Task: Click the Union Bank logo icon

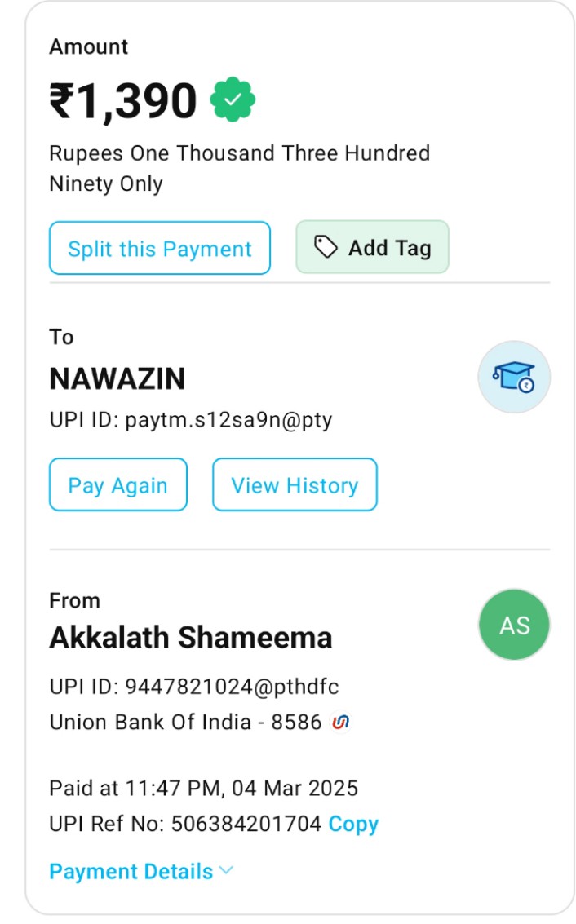Action: (x=341, y=722)
